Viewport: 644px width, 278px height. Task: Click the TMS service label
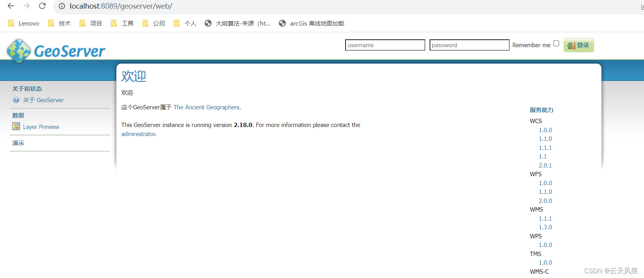[x=535, y=254]
